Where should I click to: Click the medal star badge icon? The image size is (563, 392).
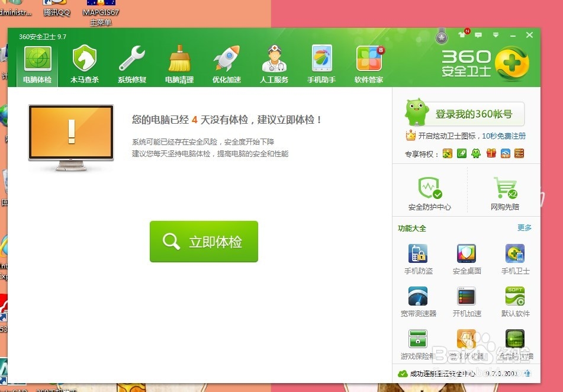pyautogui.click(x=442, y=36)
